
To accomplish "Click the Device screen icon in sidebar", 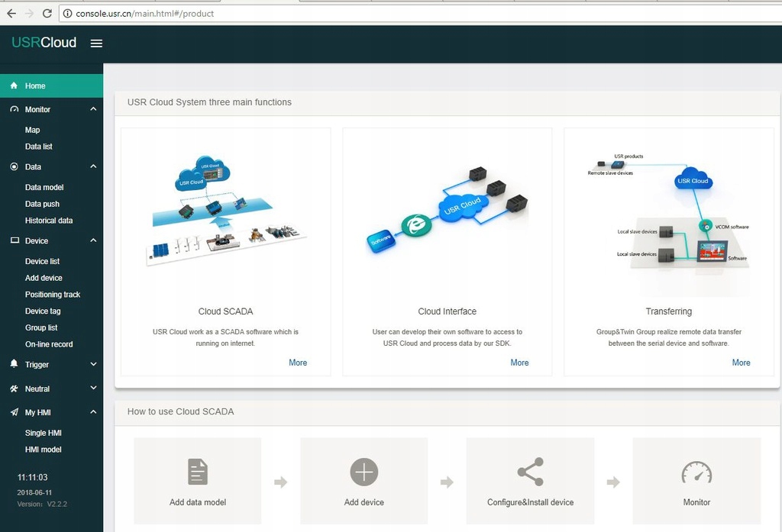I will pyautogui.click(x=15, y=240).
